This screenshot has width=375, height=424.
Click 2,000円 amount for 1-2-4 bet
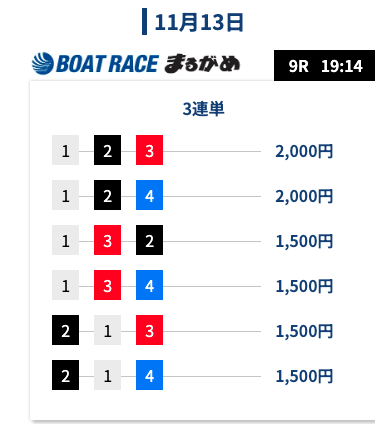point(304,196)
